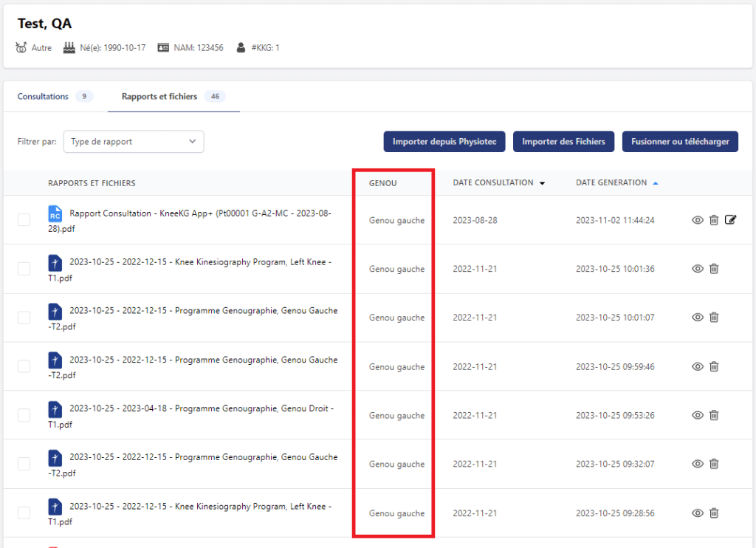Image resolution: width=756 pixels, height=548 pixels.
Task: Click Importer depuis Physiotec button
Action: tap(444, 142)
